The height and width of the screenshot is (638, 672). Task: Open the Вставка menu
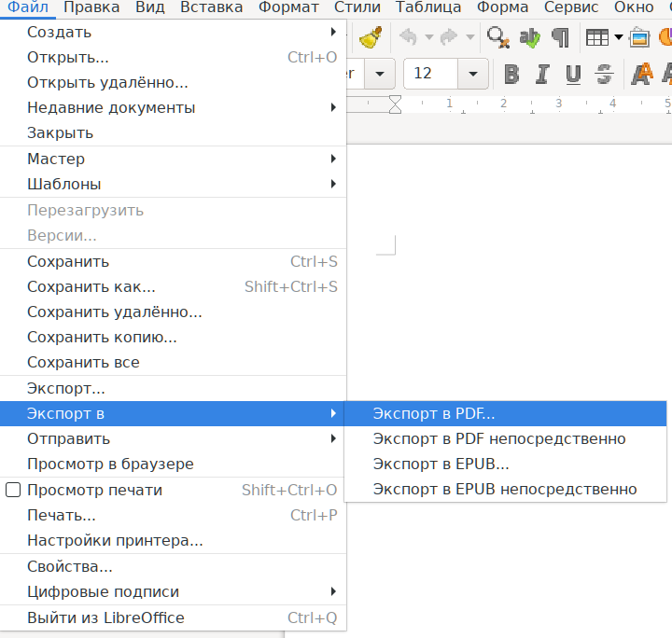pos(211,7)
